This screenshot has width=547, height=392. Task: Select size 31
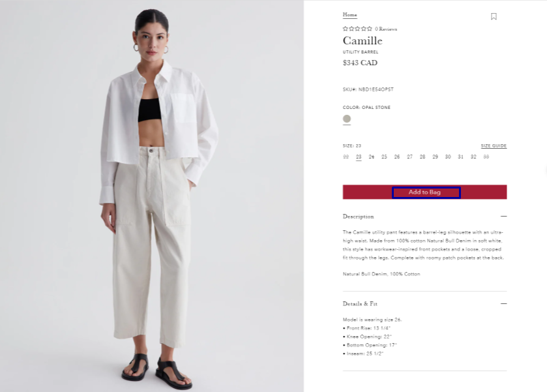[x=460, y=157]
